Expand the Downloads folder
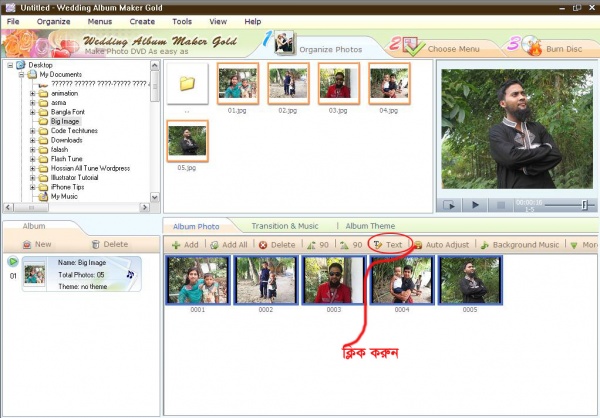600x418 pixels. click(33, 140)
